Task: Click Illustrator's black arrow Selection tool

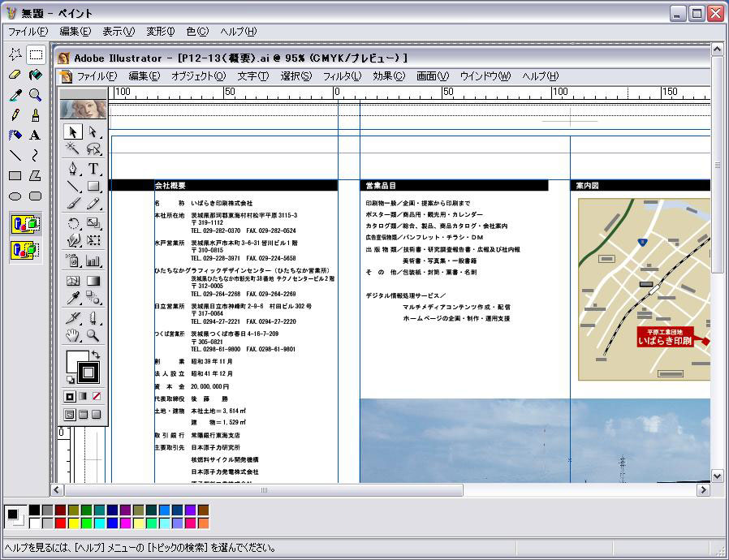Action: [73, 132]
